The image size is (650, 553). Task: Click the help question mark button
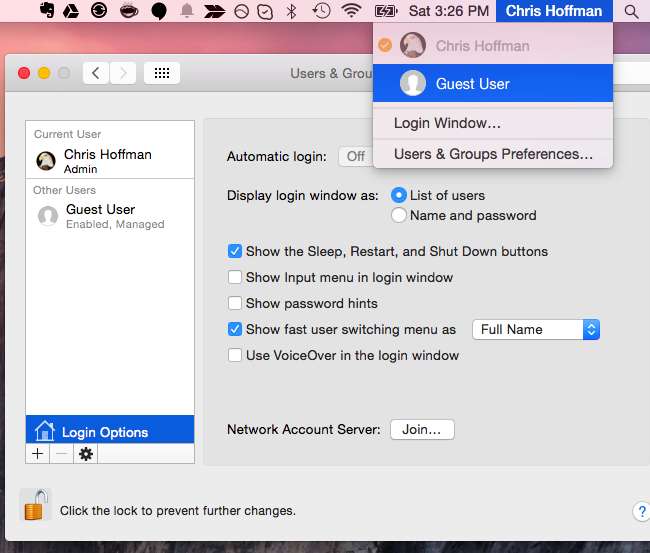point(641,511)
